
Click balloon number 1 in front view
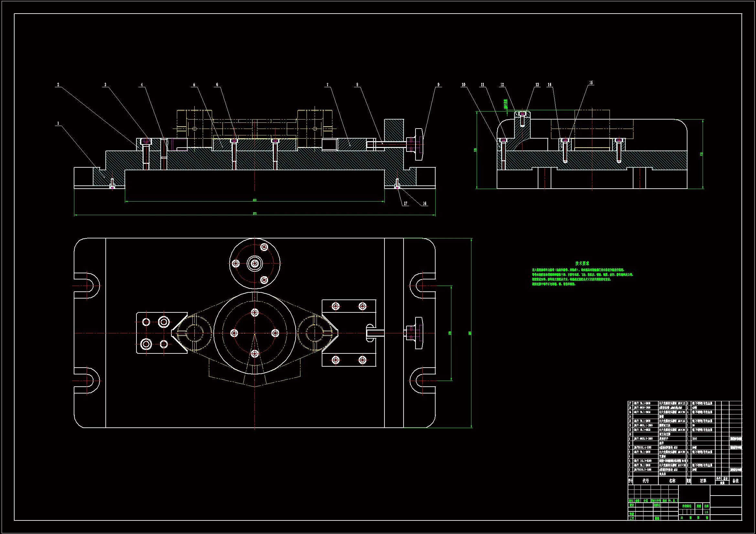[x=58, y=123]
